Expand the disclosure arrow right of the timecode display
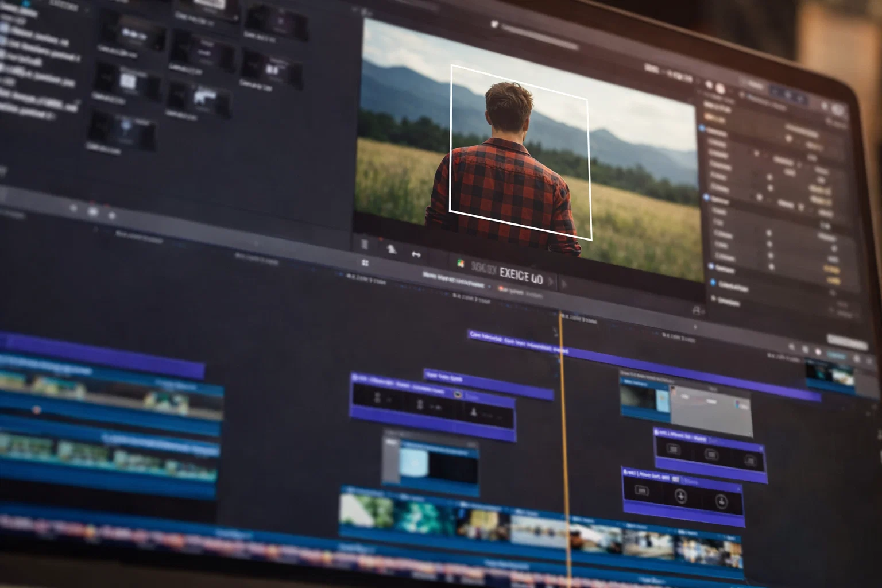Viewport: 882px width, 588px height. pos(551,280)
